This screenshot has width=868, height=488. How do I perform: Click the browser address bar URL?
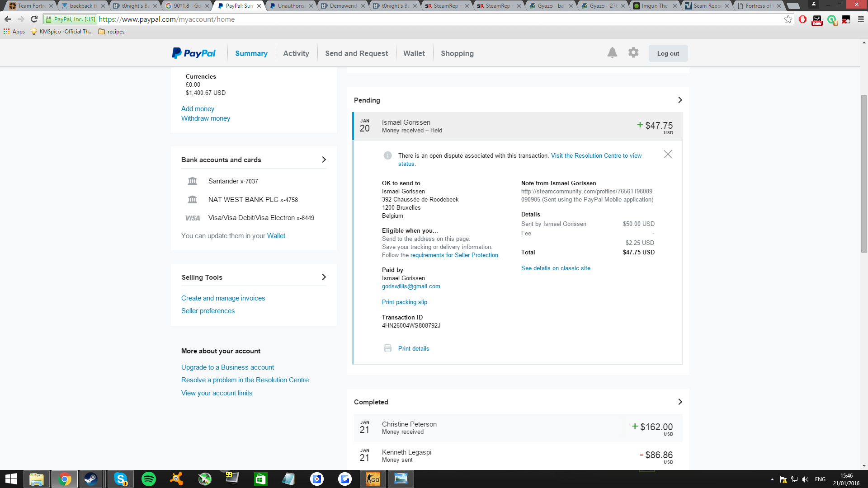[166, 19]
